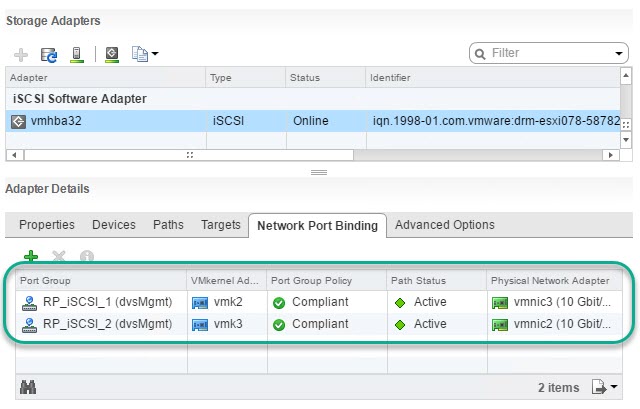Screen dimensions: 640x409
Task: Add a network port binding with green plus
Action: [x=31, y=257]
